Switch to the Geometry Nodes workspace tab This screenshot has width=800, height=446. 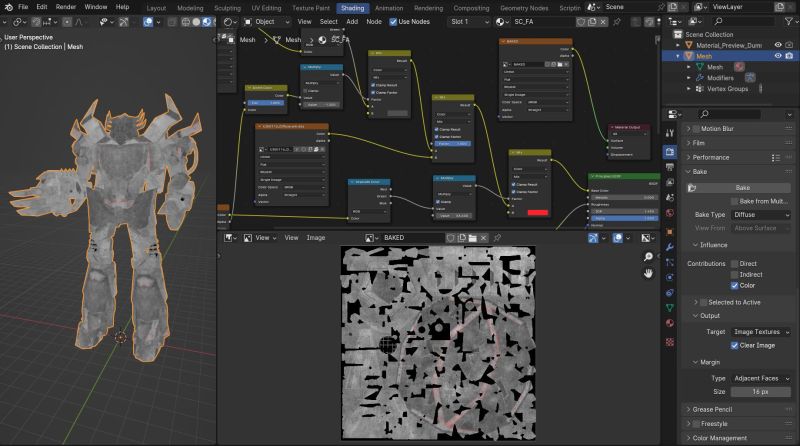(524, 8)
